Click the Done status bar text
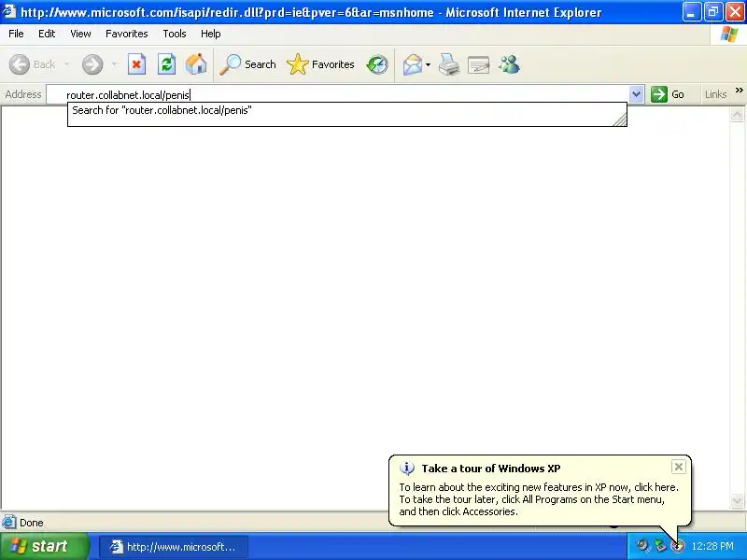747x560 pixels. pyautogui.click(x=32, y=523)
